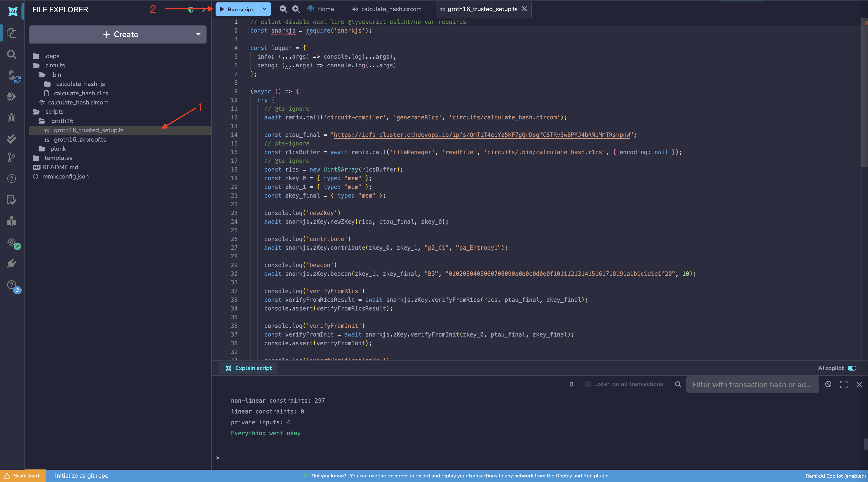Maximize the terminal panel
Viewport: 868px width, 482px height.
pos(844,384)
